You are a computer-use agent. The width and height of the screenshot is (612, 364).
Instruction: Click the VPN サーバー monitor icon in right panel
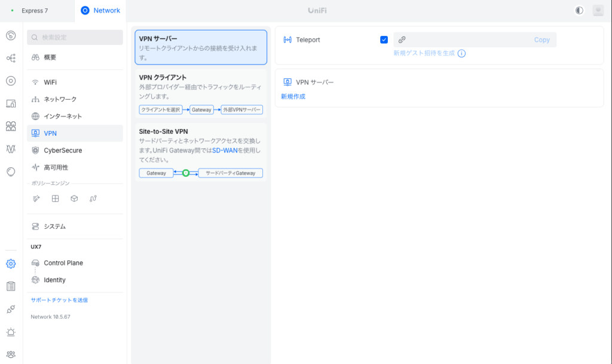click(287, 82)
